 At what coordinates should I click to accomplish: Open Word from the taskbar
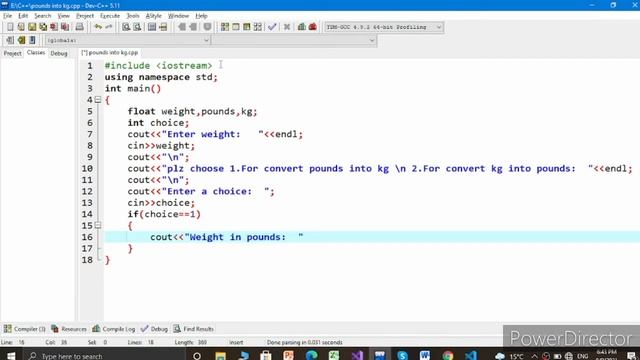coord(424,356)
